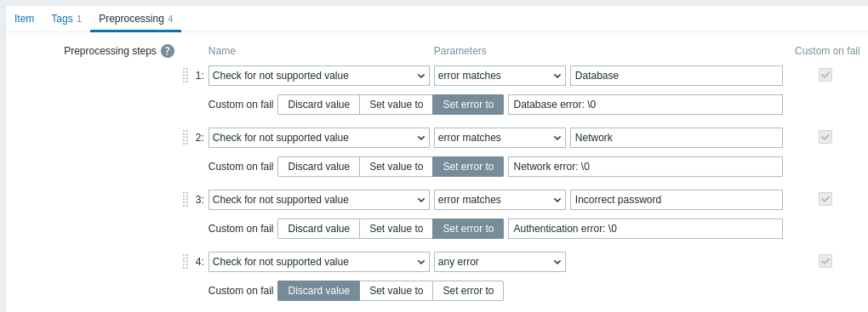The height and width of the screenshot is (312, 868).
Task: Click the drag handle beside step 3
Action: [186, 199]
